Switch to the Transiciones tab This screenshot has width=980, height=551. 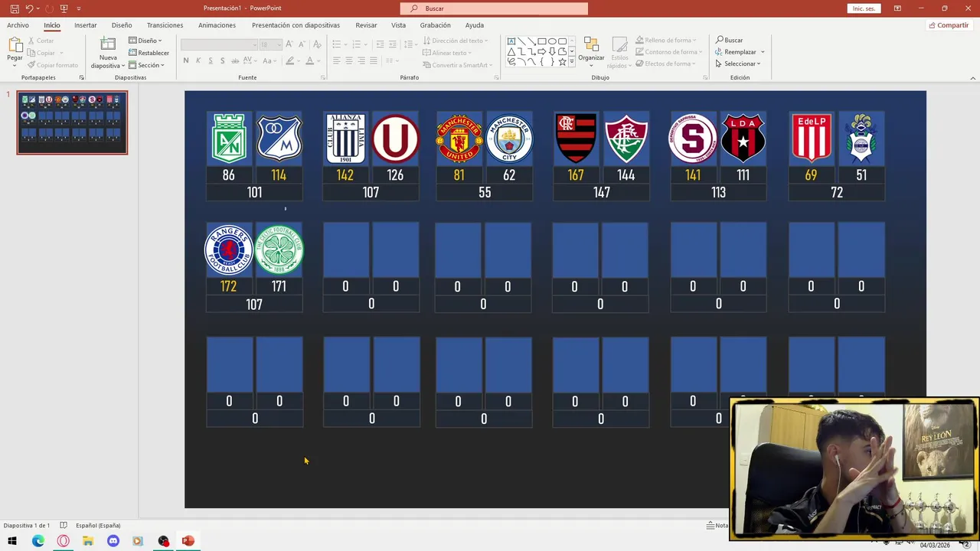165,25
